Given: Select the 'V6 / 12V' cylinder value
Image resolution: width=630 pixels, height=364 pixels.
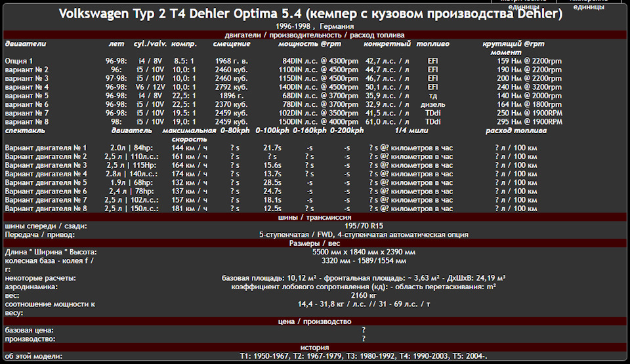Looking at the screenshot, I should click(x=150, y=87).
